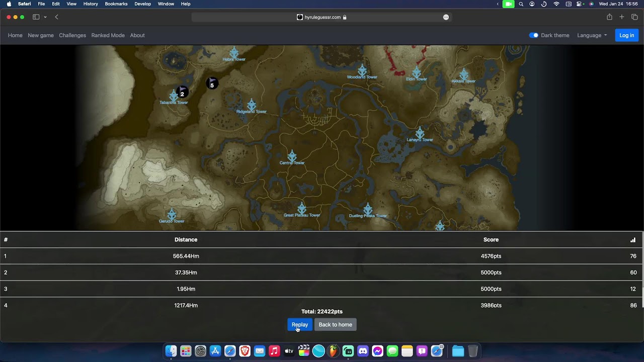Image resolution: width=644 pixels, height=362 pixels.
Task: Click the Lanayru Tower icon
Action: click(x=420, y=133)
